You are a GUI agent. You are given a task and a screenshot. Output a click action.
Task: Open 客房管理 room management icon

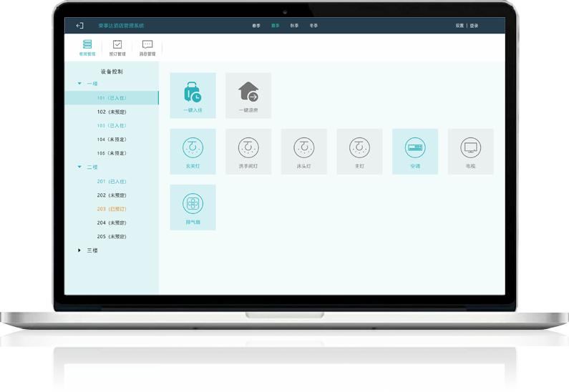coord(87,47)
